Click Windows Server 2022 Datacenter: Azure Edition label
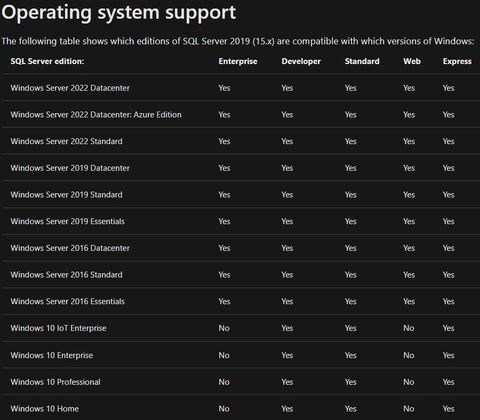Screen dimensions: 480x420 96,115
